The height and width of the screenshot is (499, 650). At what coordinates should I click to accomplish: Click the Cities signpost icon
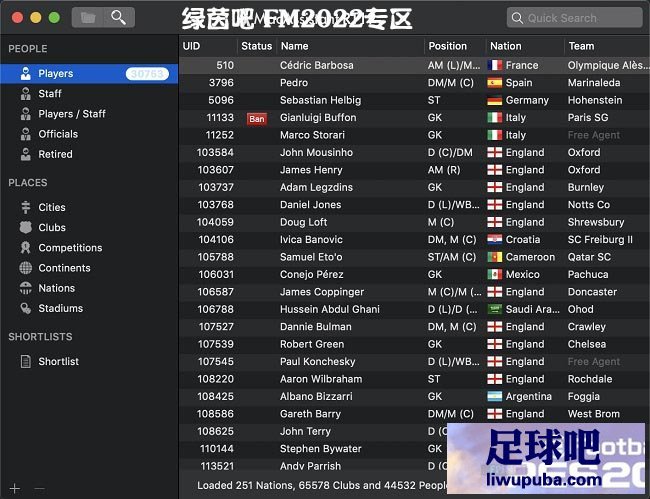tap(26, 207)
